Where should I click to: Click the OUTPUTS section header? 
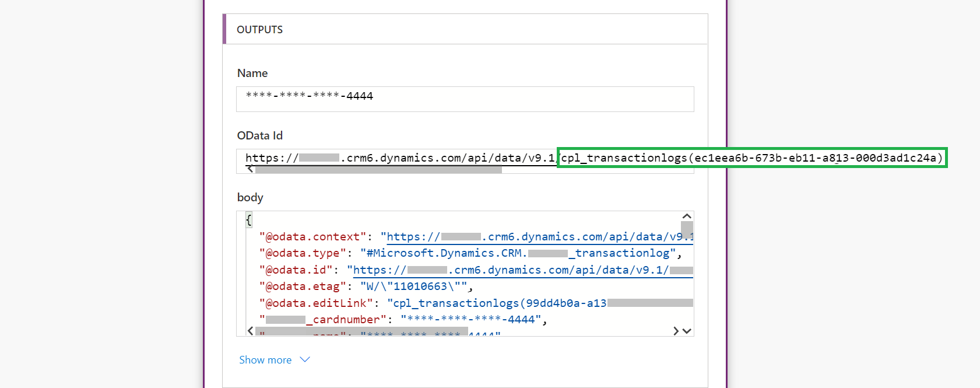(260, 30)
